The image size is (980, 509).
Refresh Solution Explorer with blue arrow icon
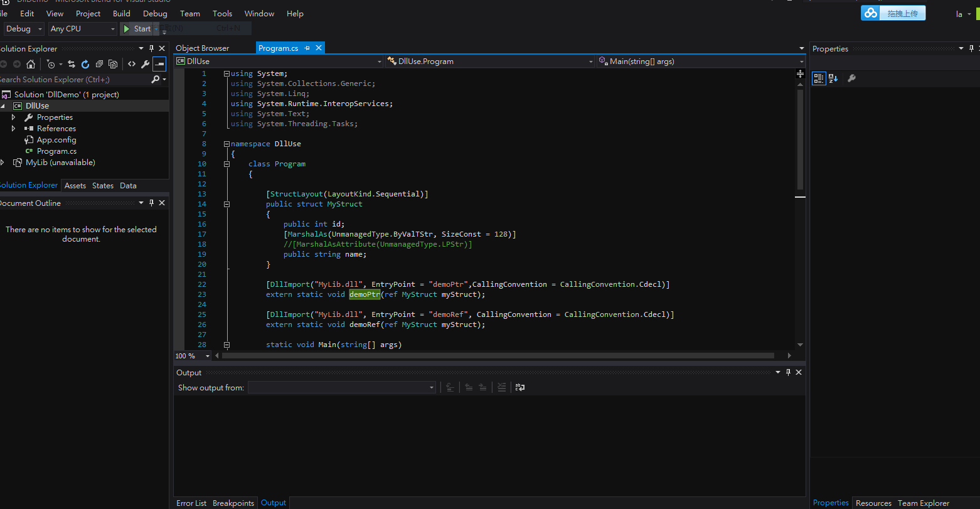[x=85, y=64]
